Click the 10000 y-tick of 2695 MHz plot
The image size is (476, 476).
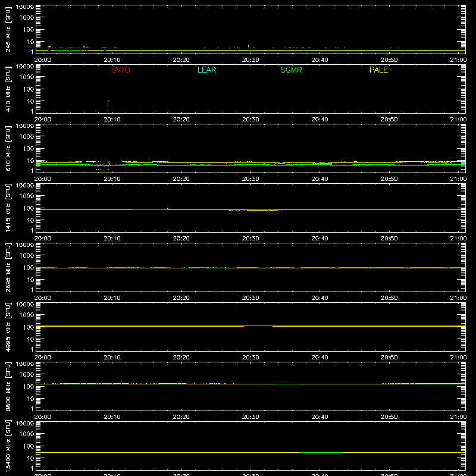tap(25, 245)
